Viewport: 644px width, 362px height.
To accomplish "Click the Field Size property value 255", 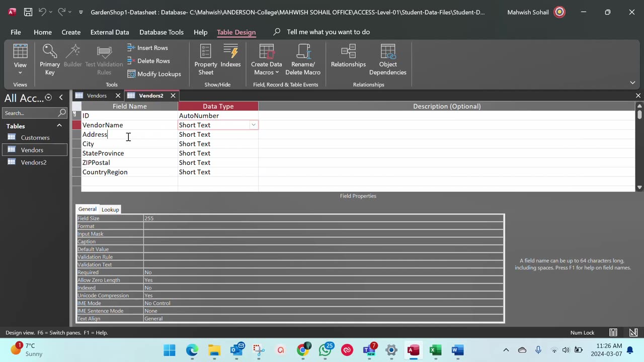I will point(323,218).
